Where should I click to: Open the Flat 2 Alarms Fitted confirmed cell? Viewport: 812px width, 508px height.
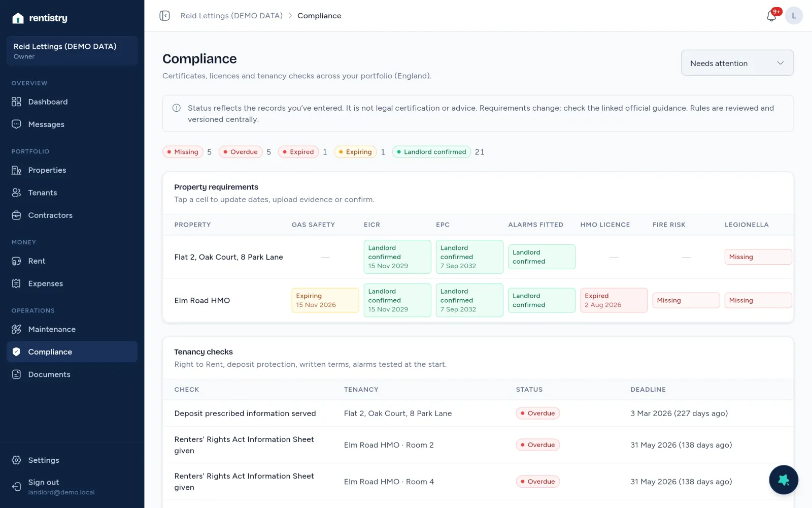click(x=542, y=257)
